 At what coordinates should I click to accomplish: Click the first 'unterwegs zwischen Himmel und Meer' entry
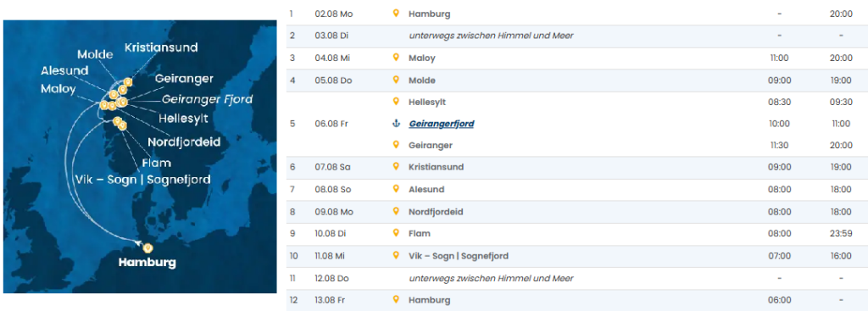pos(491,36)
